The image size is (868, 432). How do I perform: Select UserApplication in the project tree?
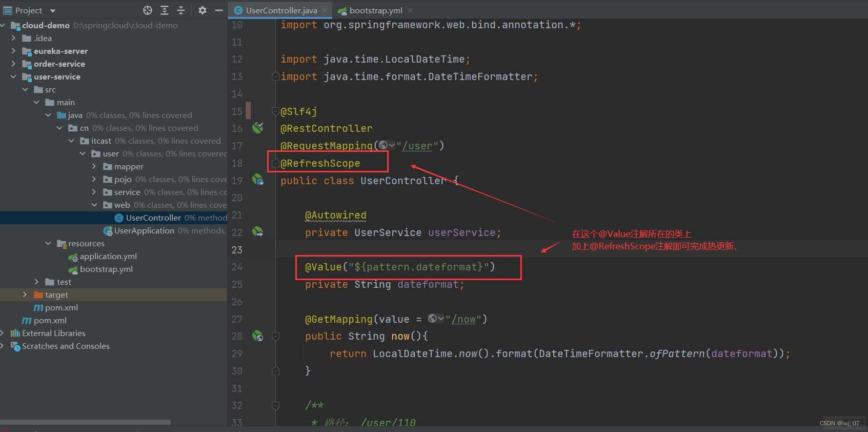click(144, 230)
